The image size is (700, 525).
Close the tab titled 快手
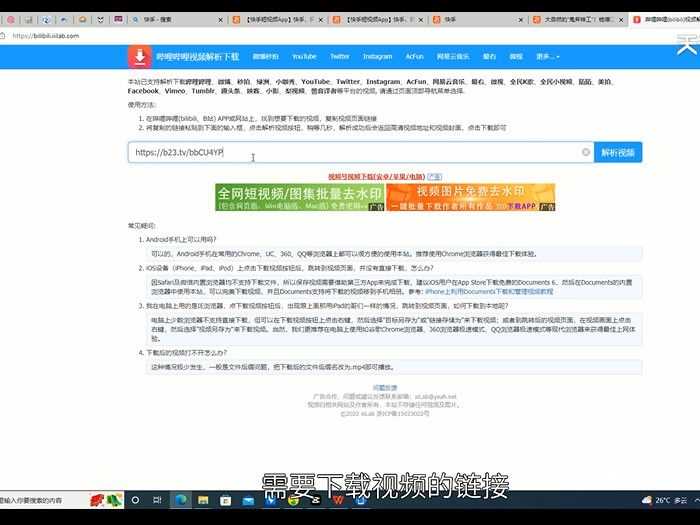point(521,20)
